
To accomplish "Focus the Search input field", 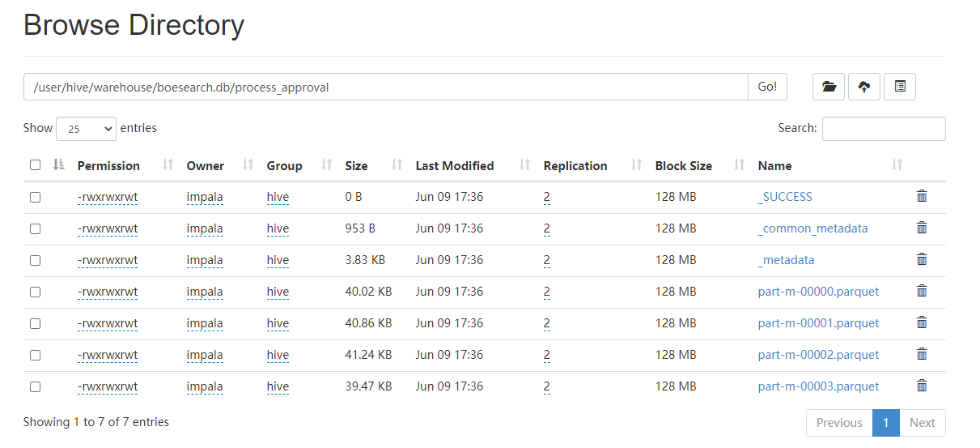I will (x=884, y=129).
